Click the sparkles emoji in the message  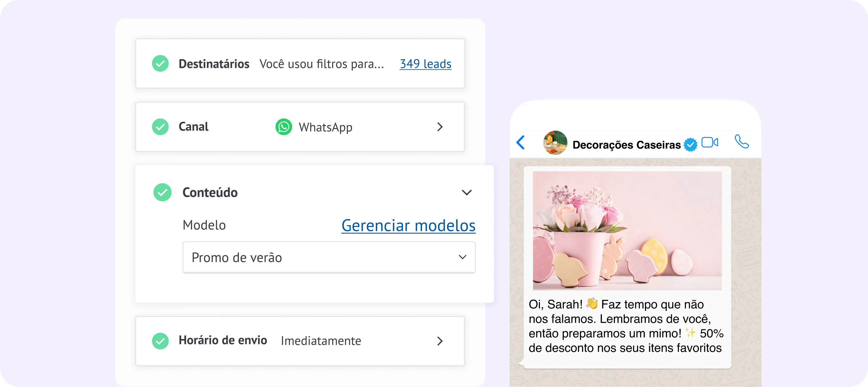(690, 333)
